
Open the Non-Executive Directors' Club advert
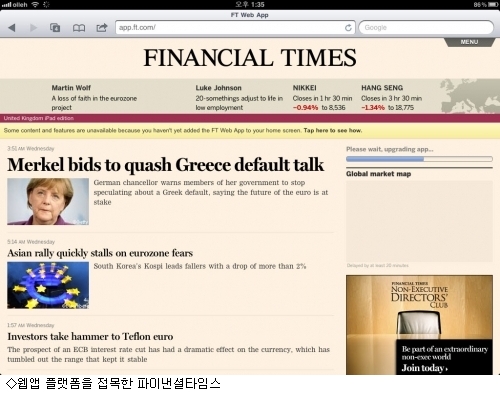pyautogui.click(x=419, y=325)
